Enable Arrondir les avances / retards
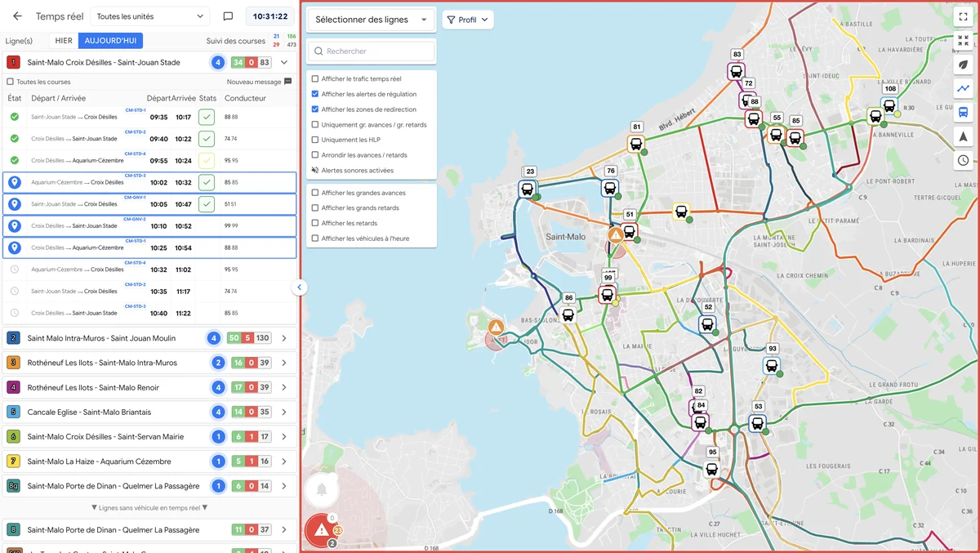 click(x=315, y=155)
